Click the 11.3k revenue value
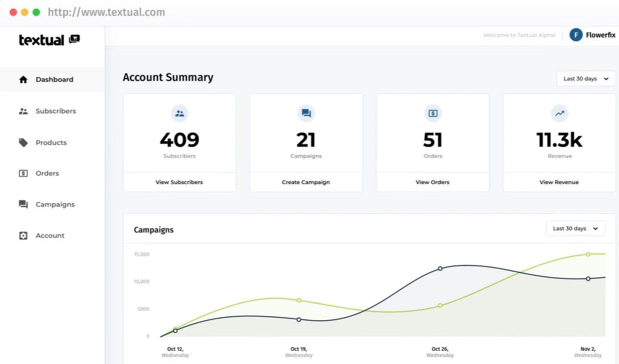Screen dimensions: 619x364 [x=560, y=140]
